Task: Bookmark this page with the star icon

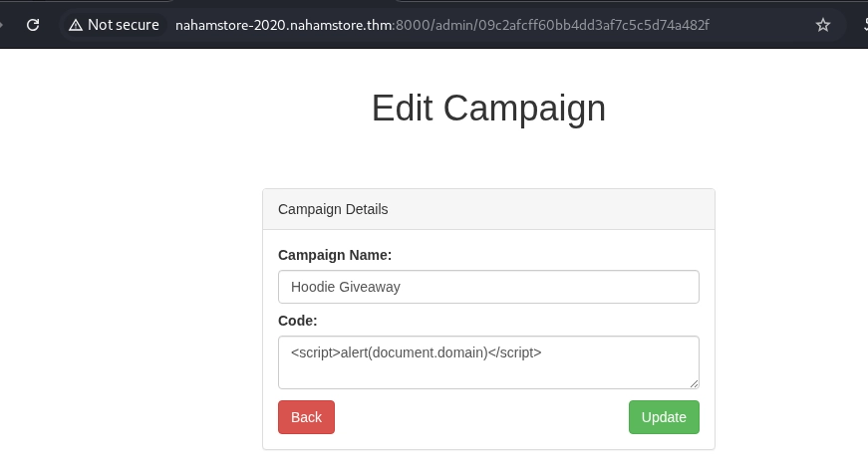Action: click(823, 25)
